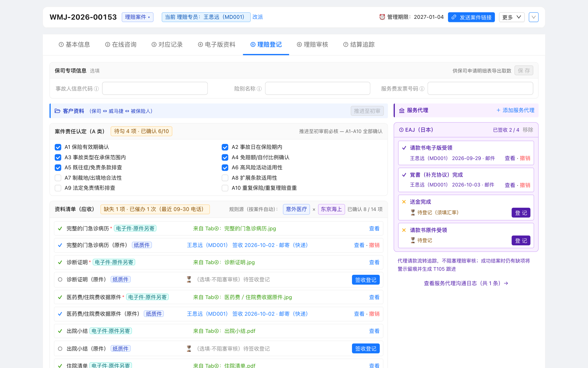Click the 发送案件链接 button
The width and height of the screenshot is (588, 368).
[471, 17]
